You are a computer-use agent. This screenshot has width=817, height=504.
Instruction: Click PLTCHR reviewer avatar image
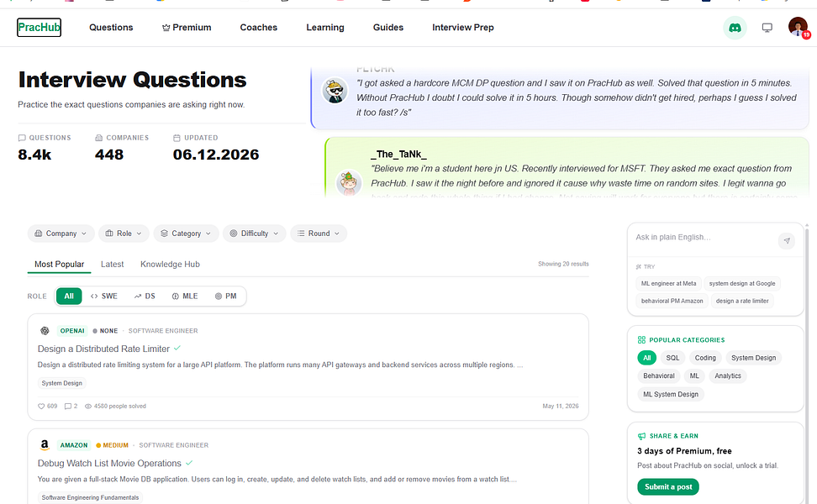pyautogui.click(x=335, y=91)
